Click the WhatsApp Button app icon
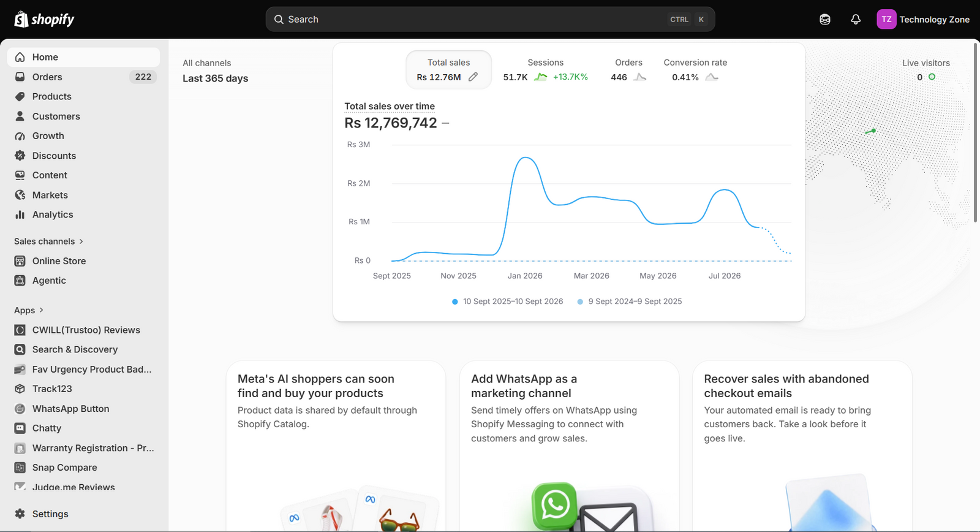This screenshot has height=532, width=980. pyautogui.click(x=20, y=409)
